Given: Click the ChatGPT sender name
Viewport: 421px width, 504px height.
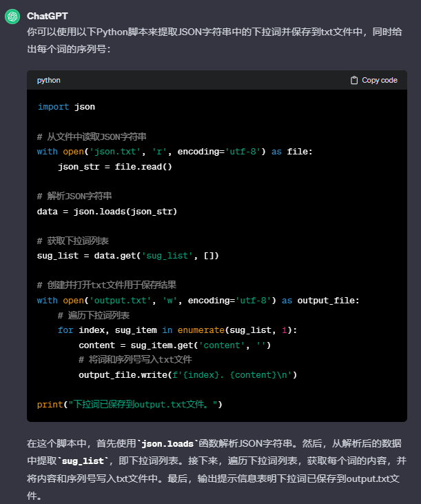Looking at the screenshot, I should point(48,16).
